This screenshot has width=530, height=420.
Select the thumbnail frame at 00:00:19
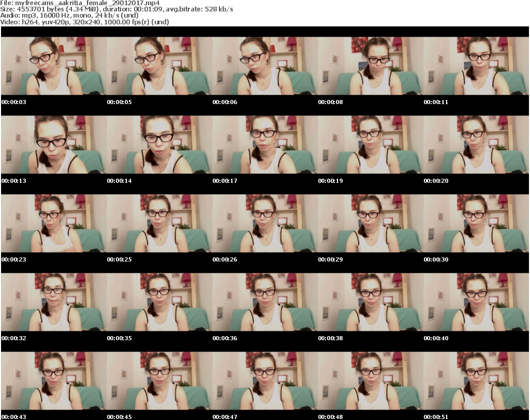371,144
